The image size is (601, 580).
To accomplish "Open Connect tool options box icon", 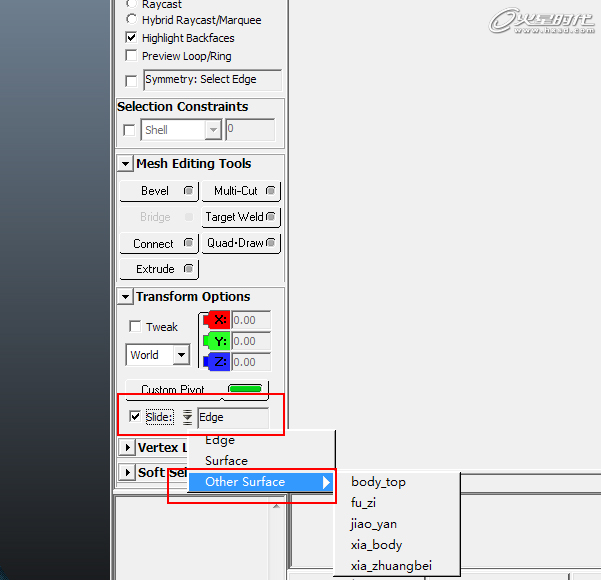I will 188,243.
